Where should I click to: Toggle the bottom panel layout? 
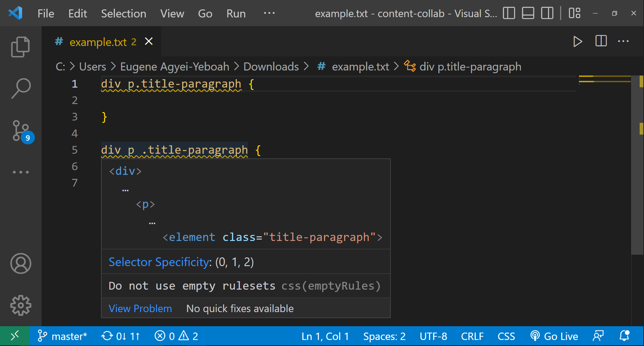point(528,13)
